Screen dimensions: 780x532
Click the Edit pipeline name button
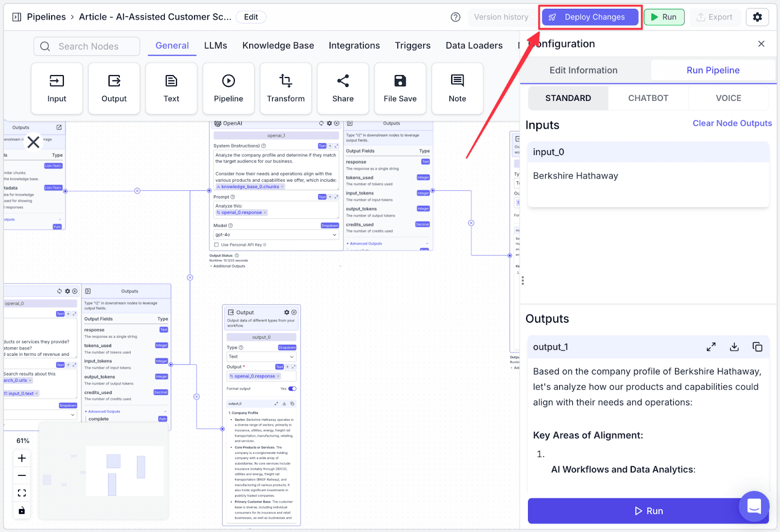[251, 17]
